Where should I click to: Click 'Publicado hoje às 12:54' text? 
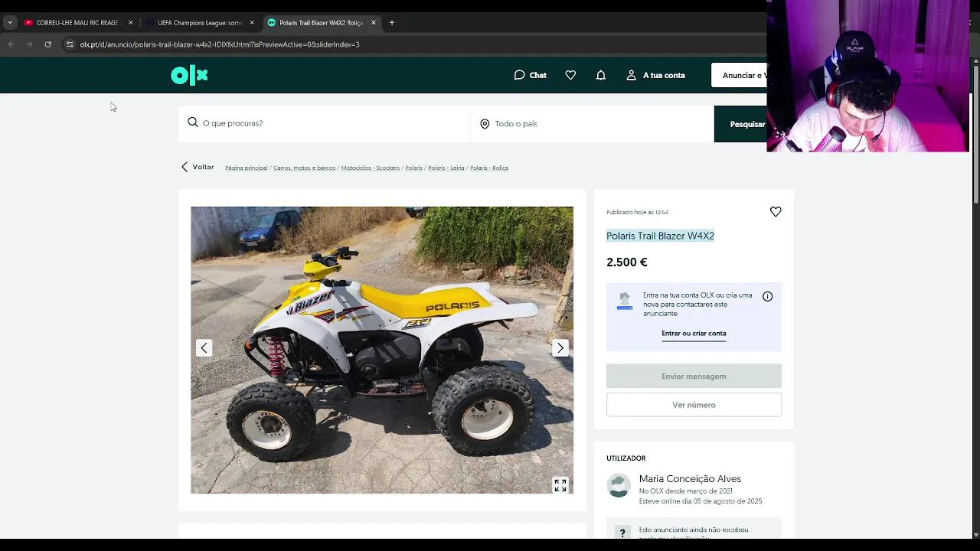[x=637, y=212]
